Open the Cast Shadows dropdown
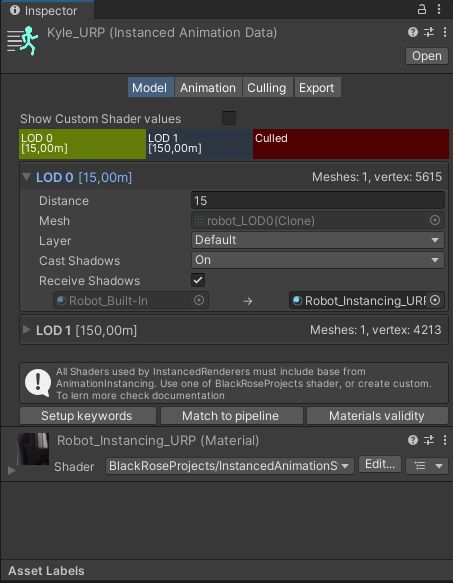 pyautogui.click(x=318, y=260)
